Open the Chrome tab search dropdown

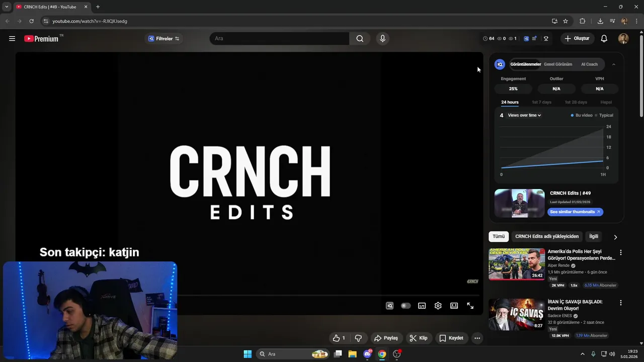[x=7, y=7]
